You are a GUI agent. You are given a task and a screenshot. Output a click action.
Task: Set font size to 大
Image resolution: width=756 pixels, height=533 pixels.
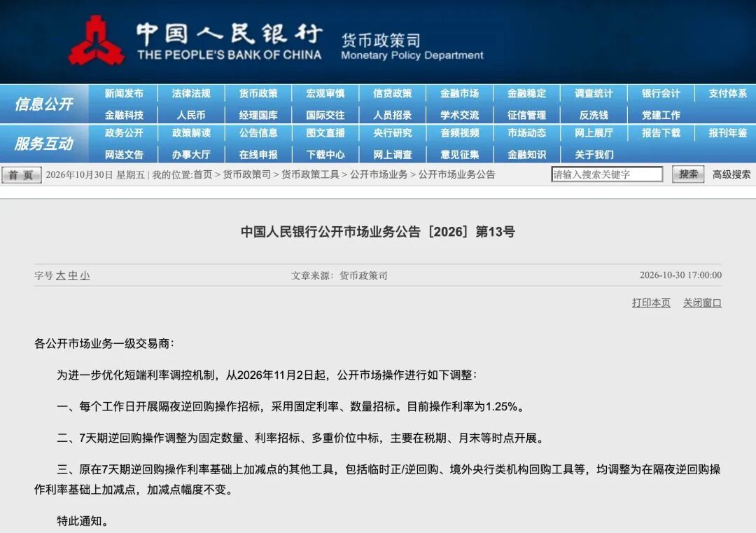pos(61,275)
